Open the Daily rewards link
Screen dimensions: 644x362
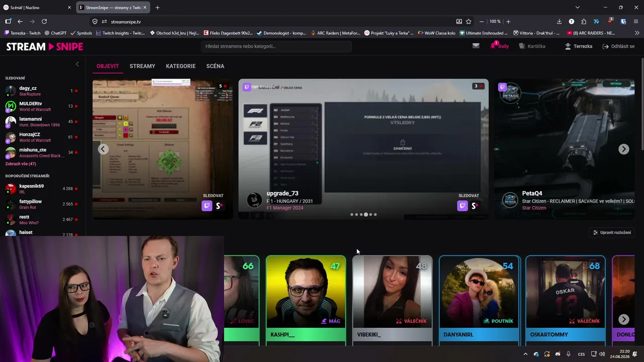click(x=500, y=46)
